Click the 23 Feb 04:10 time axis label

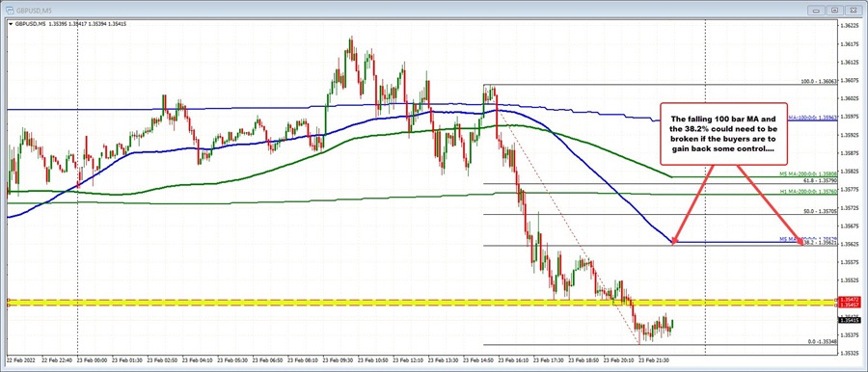pos(198,359)
